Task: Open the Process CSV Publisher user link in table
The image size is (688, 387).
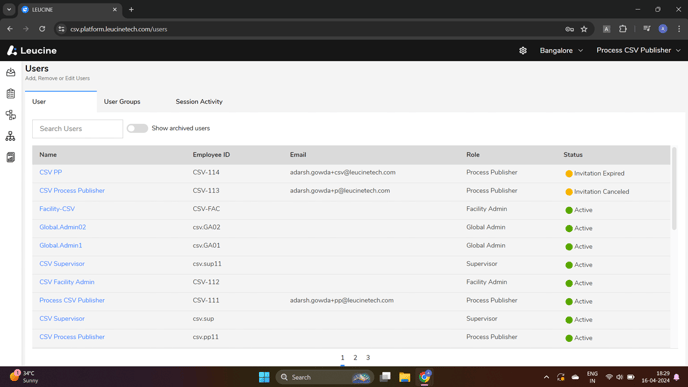Action: [72, 301]
